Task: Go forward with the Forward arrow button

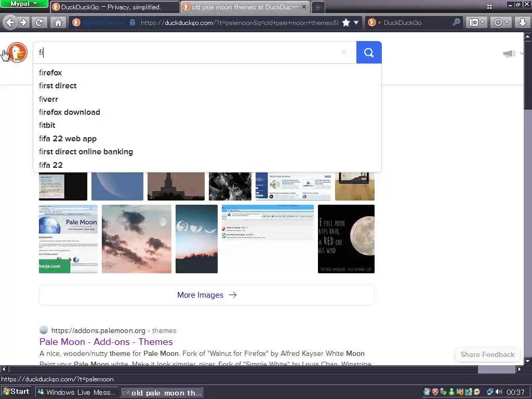Action: (x=23, y=23)
